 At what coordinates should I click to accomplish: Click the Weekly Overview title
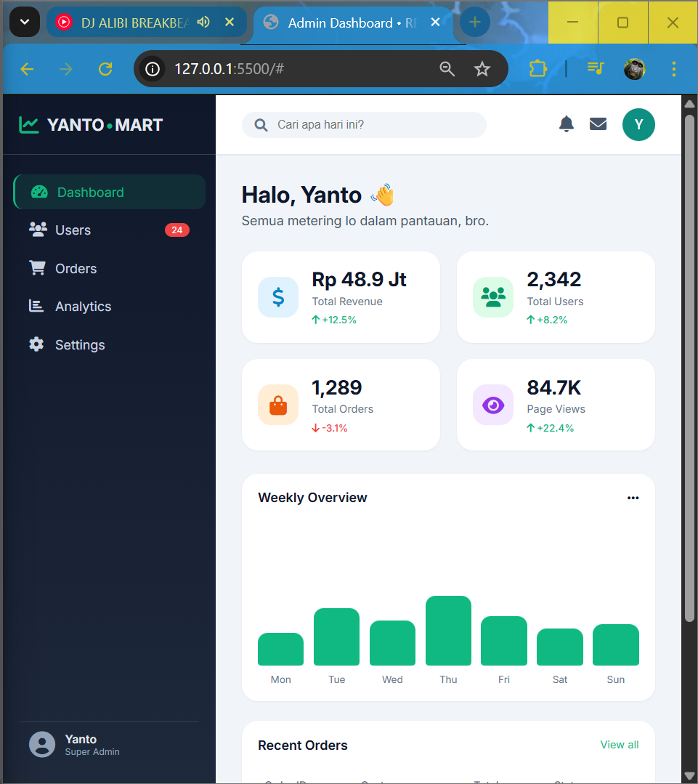[x=312, y=498]
